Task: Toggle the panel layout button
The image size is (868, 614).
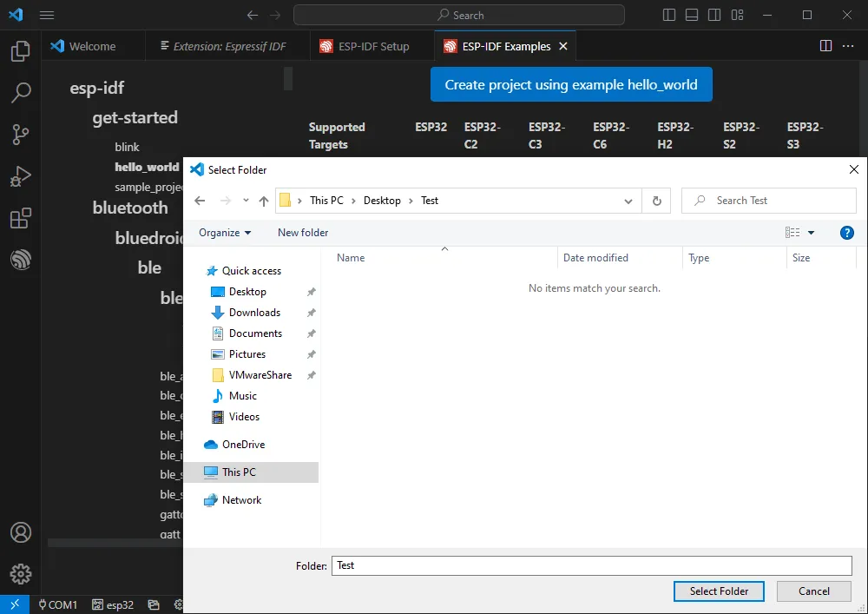Action: 692,15
